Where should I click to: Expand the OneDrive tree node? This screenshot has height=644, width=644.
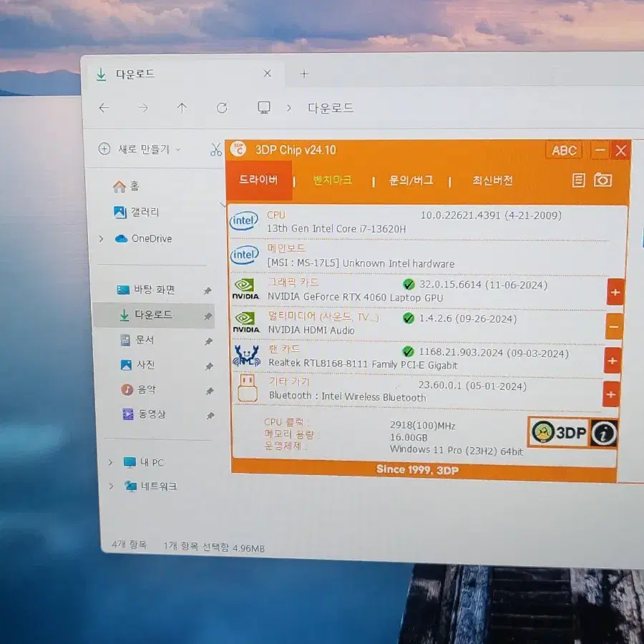click(x=101, y=238)
